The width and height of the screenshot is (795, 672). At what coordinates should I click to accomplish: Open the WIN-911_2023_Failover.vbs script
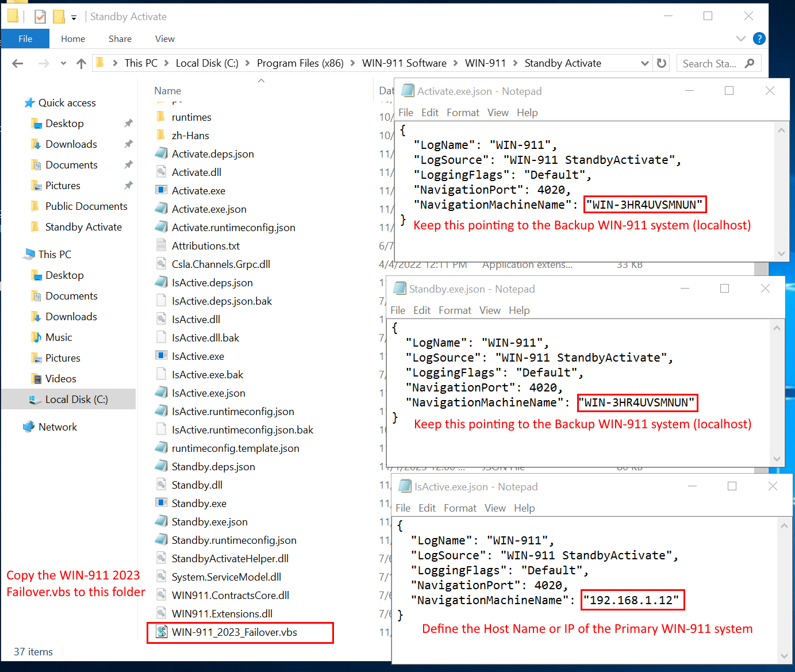click(235, 632)
